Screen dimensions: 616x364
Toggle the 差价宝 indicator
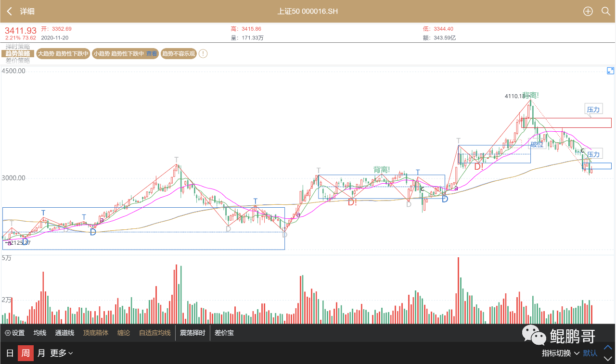(224, 333)
